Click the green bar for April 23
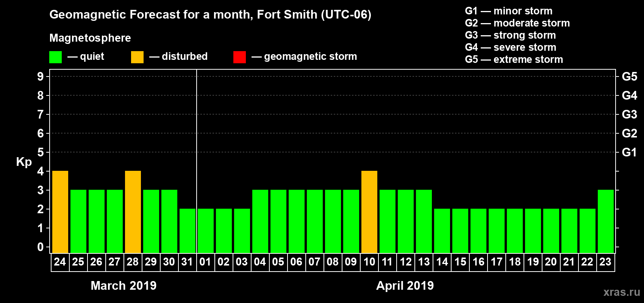 tap(606, 222)
